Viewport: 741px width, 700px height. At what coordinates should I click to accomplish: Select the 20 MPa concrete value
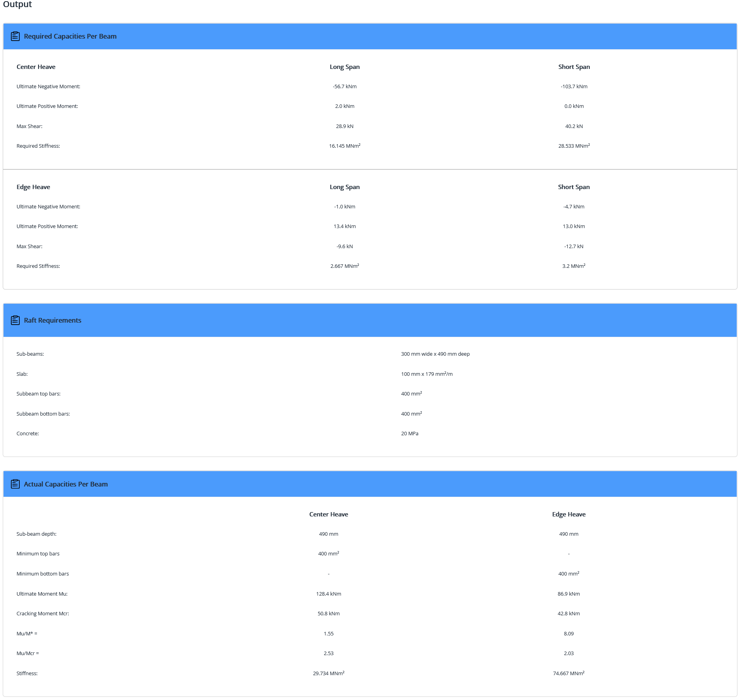click(409, 434)
